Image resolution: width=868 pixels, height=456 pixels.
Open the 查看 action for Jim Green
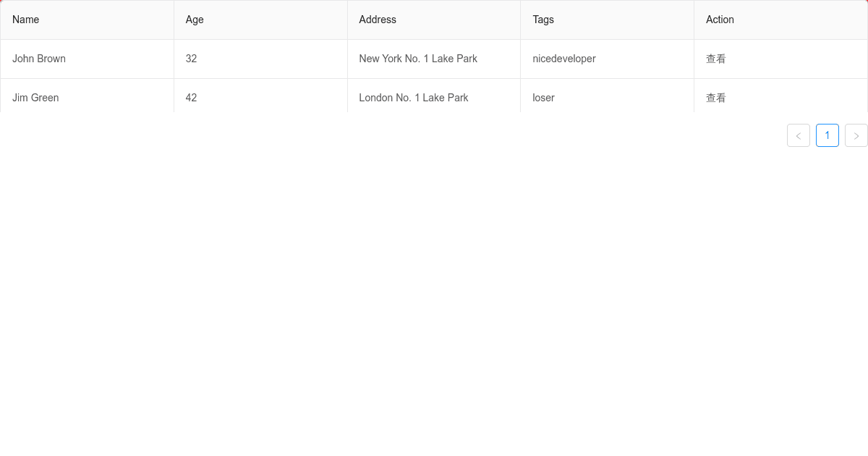(715, 98)
